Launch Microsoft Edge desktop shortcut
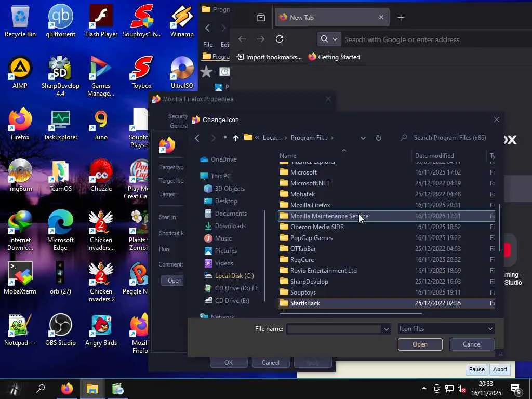The image size is (532, 399). (60, 231)
